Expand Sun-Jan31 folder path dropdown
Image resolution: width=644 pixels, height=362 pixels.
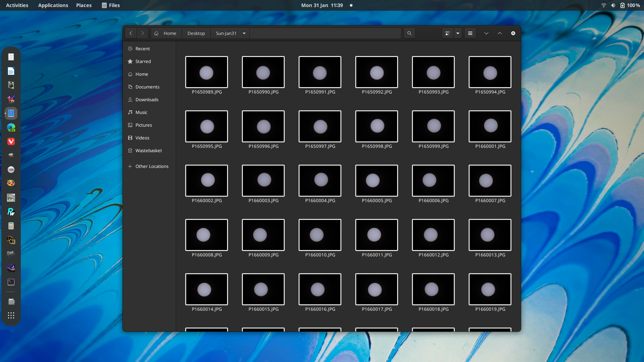point(244,33)
